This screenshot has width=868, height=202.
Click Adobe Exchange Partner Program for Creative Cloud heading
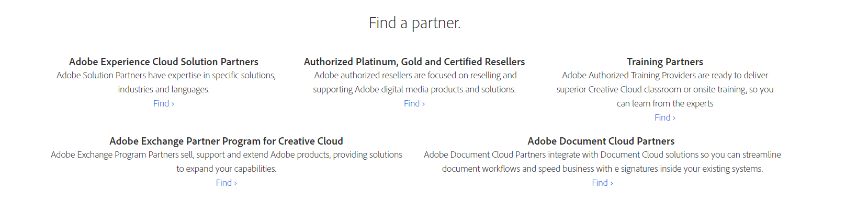[227, 141]
